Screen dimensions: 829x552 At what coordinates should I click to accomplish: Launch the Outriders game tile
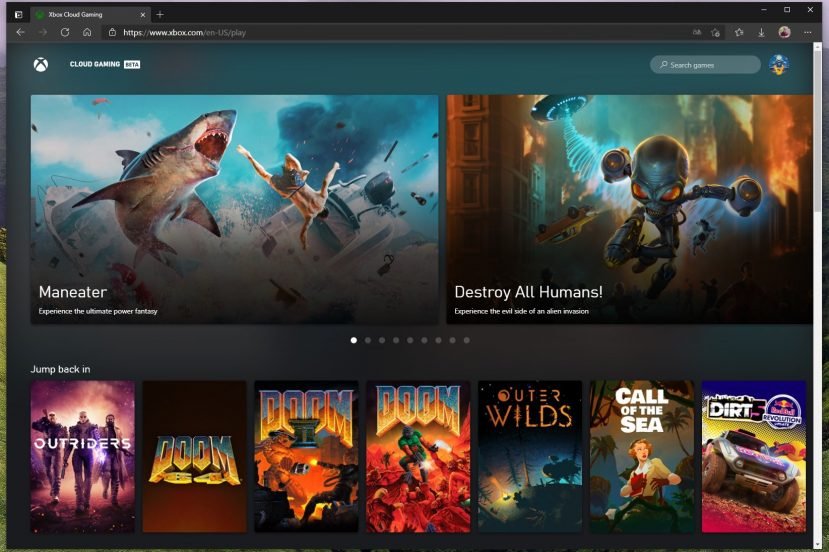82,457
